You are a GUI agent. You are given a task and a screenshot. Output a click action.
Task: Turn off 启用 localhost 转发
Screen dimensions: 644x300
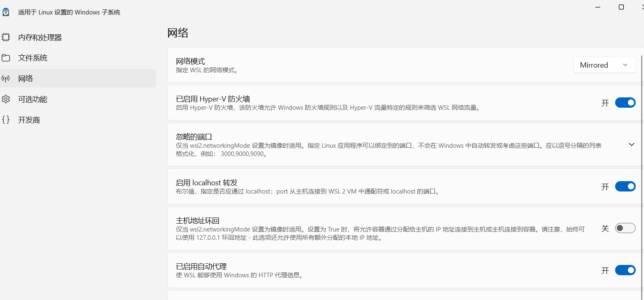(x=625, y=187)
